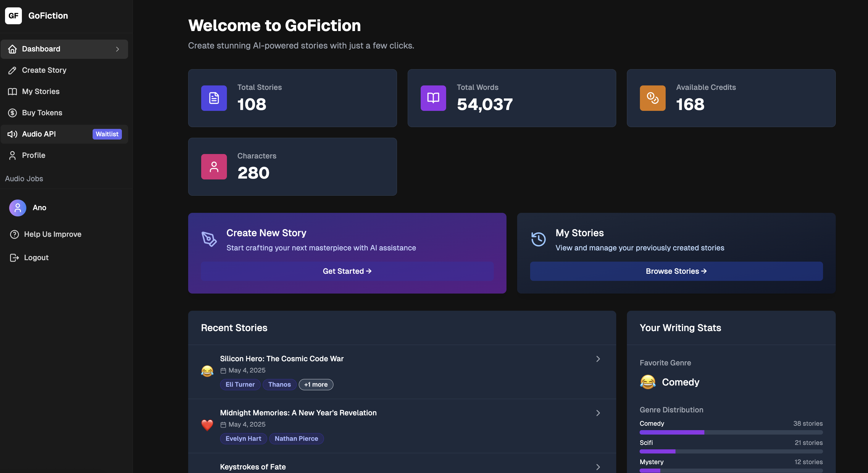Click the '+1 more' character tag

point(316,384)
